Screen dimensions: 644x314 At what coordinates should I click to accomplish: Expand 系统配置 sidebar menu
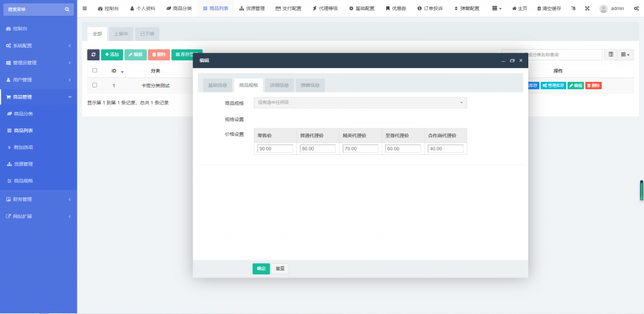click(x=38, y=45)
